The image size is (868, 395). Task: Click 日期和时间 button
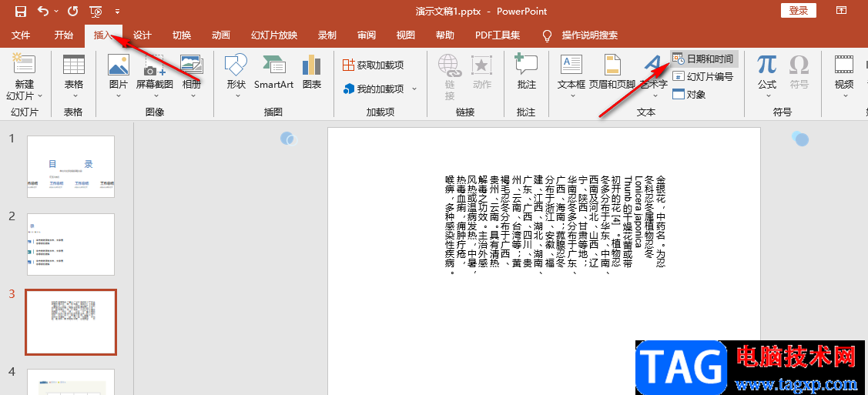pyautogui.click(x=704, y=59)
